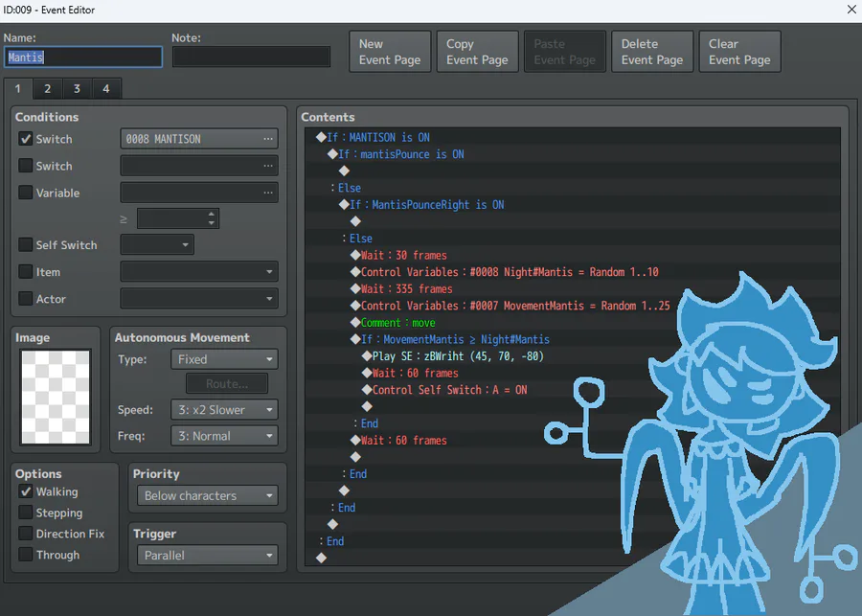Enable Through option checkbox
862x616 pixels.
[25, 555]
